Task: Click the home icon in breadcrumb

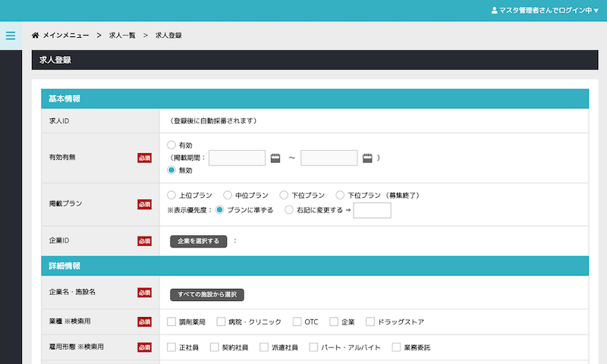Action: click(36, 36)
